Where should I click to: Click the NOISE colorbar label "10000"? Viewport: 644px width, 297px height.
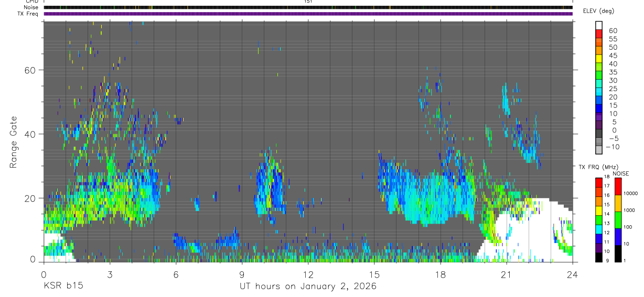click(x=631, y=194)
